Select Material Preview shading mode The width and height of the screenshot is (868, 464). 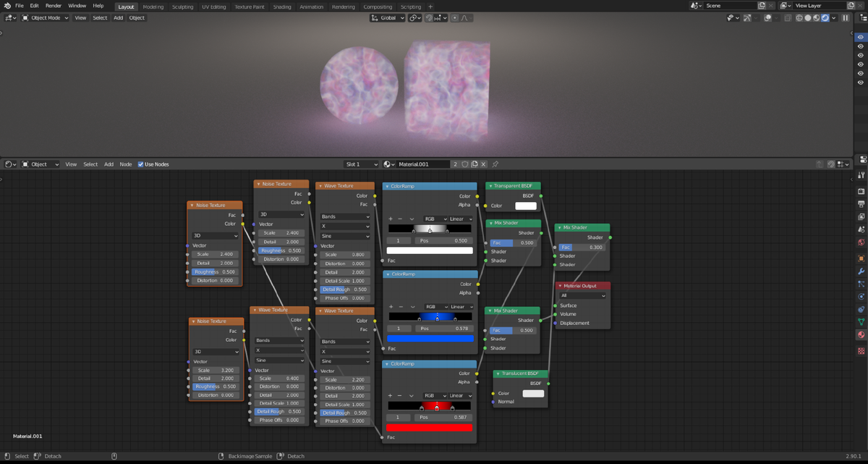pos(816,17)
